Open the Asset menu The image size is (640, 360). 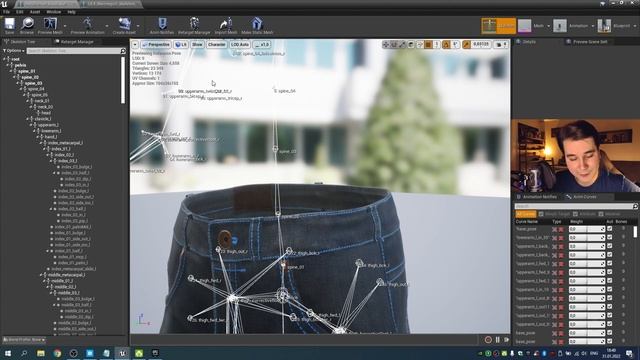point(35,12)
